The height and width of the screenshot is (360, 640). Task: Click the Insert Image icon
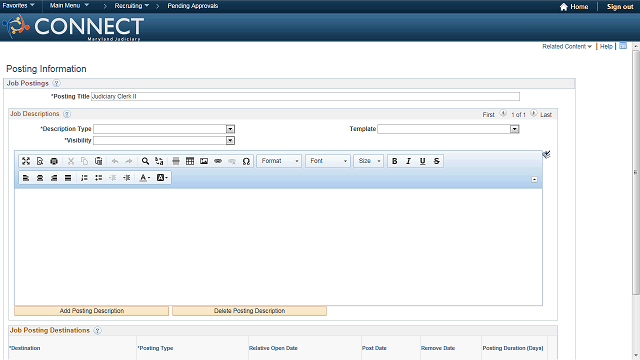204,161
